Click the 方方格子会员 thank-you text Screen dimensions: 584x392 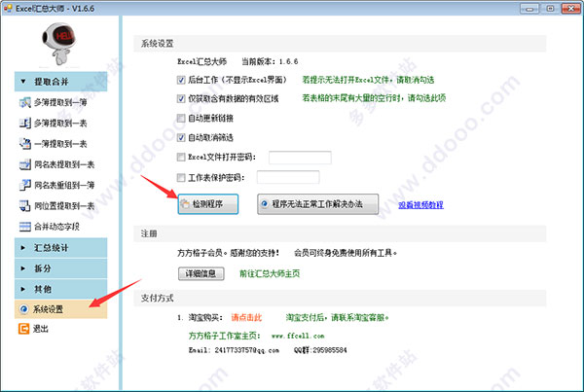[228, 253]
